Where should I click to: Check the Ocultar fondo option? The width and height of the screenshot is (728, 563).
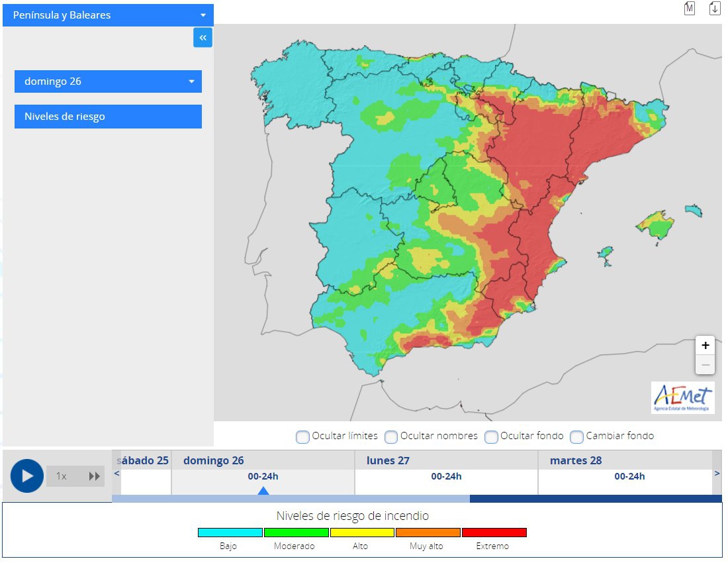pyautogui.click(x=491, y=436)
